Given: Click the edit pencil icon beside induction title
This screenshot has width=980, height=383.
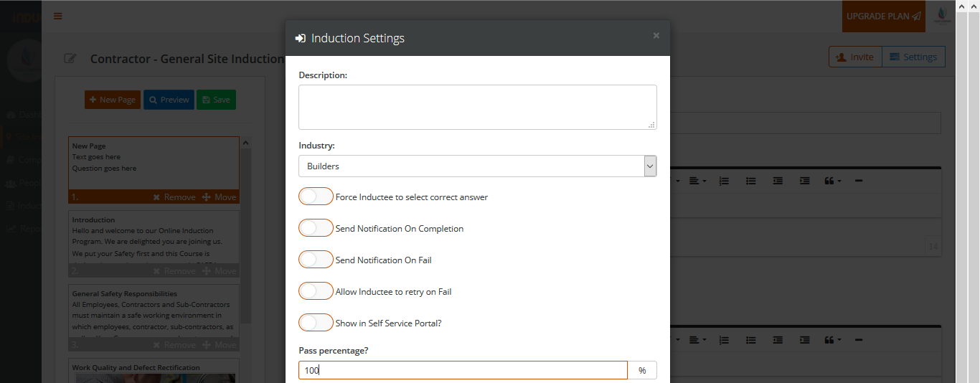Looking at the screenshot, I should 70,59.
